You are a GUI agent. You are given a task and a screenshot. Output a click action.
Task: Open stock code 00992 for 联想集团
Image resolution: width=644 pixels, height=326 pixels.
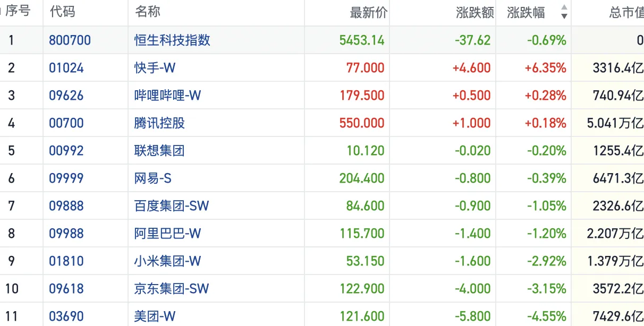[x=66, y=151]
